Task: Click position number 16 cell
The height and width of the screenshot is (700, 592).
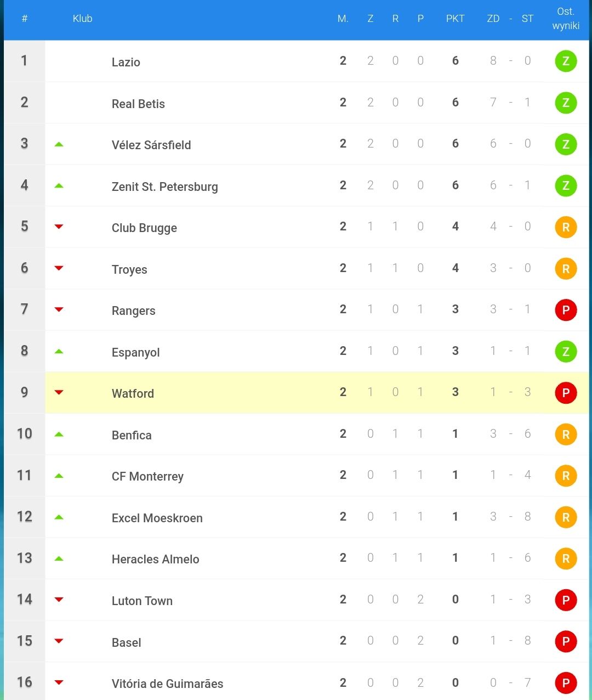Action: (24, 681)
